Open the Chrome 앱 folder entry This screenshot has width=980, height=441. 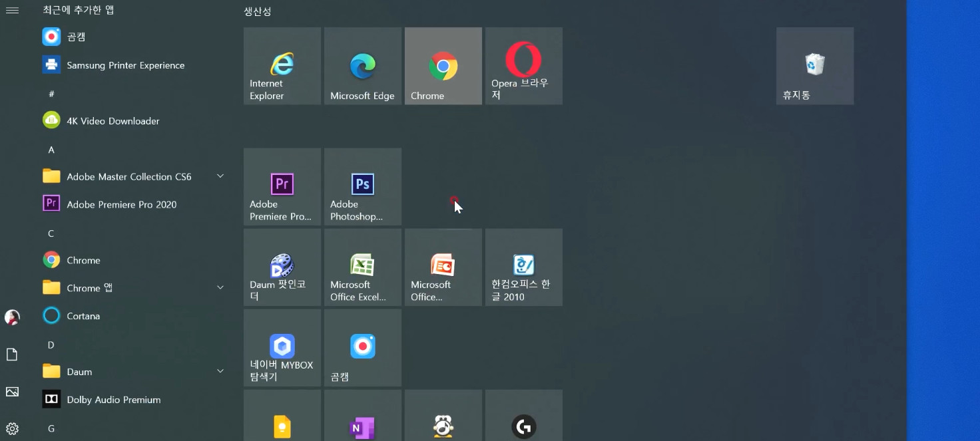133,288
